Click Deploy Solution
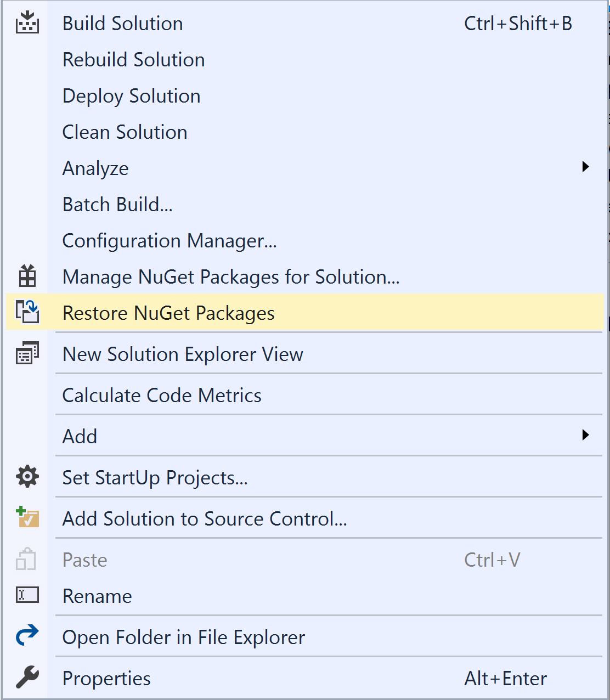Image resolution: width=610 pixels, height=700 pixels. 131,95
